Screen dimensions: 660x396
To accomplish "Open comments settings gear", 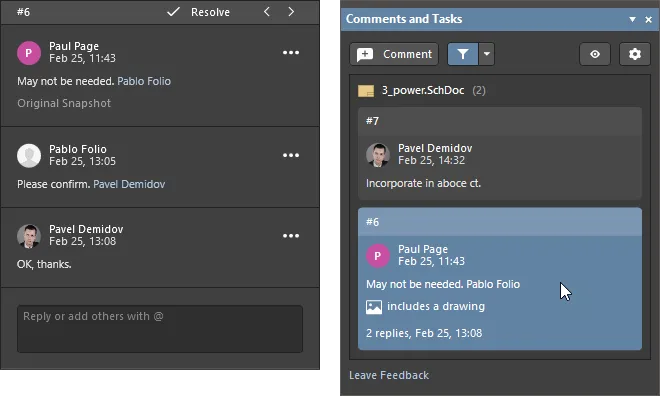I will [x=635, y=54].
